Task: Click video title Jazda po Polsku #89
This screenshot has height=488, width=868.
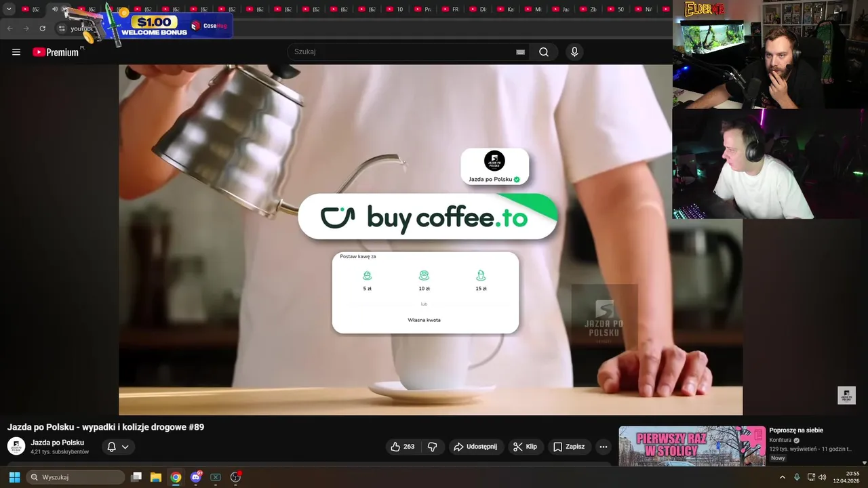Action: [106, 427]
